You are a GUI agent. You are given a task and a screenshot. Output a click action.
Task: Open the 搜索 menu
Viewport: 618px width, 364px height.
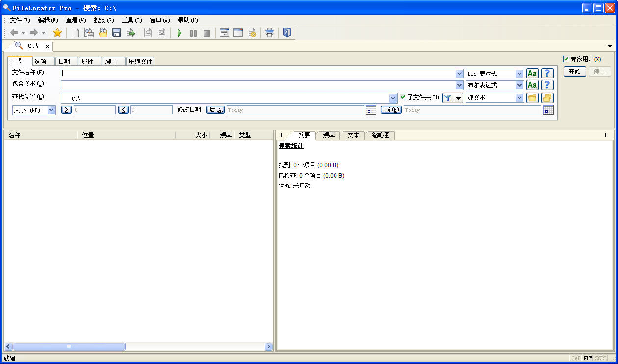[x=103, y=20]
